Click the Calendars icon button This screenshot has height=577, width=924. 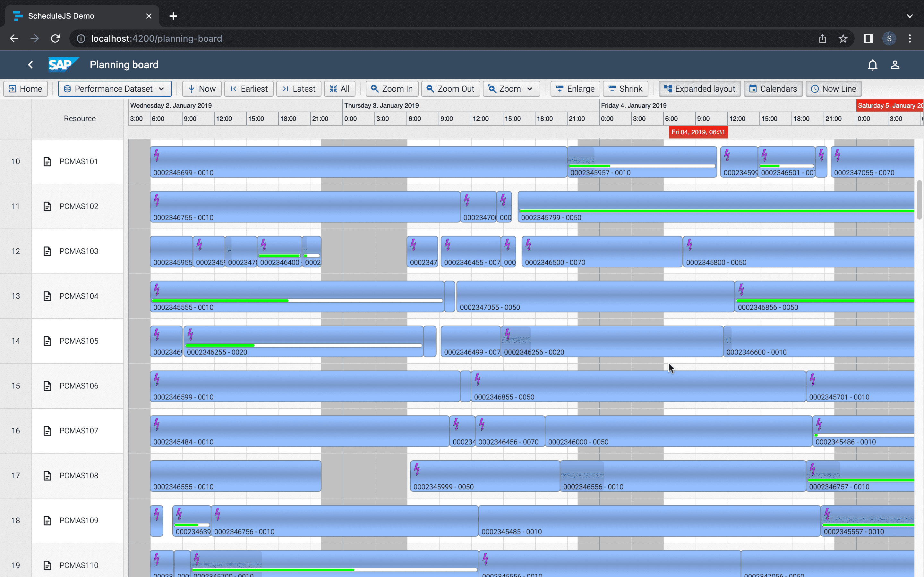(753, 88)
